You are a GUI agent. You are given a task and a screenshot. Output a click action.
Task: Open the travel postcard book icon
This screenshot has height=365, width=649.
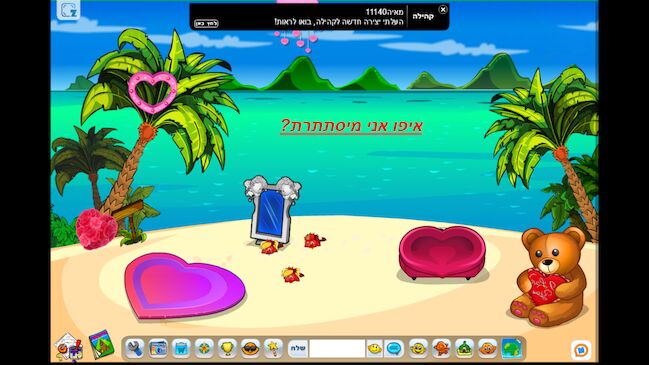[x=101, y=344]
